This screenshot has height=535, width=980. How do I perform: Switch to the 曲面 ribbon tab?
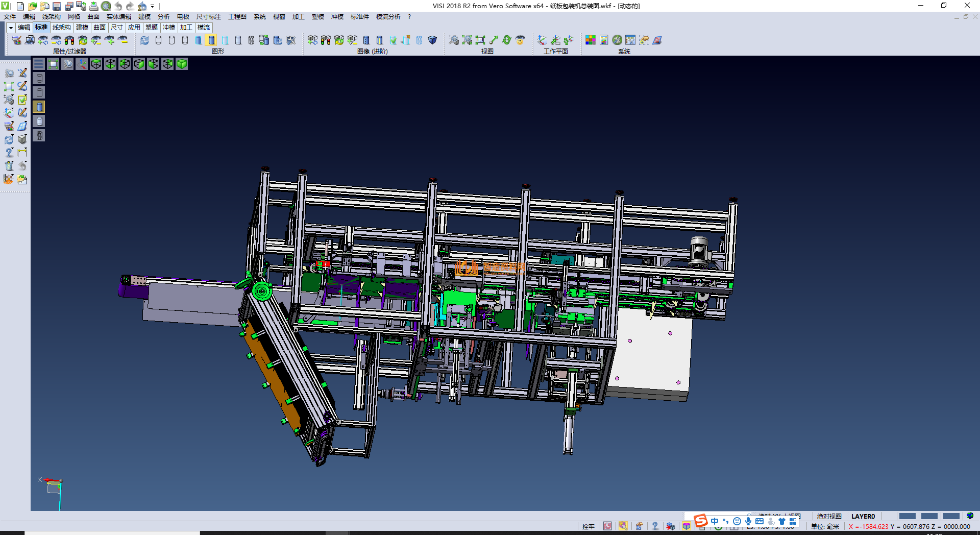[x=99, y=28]
